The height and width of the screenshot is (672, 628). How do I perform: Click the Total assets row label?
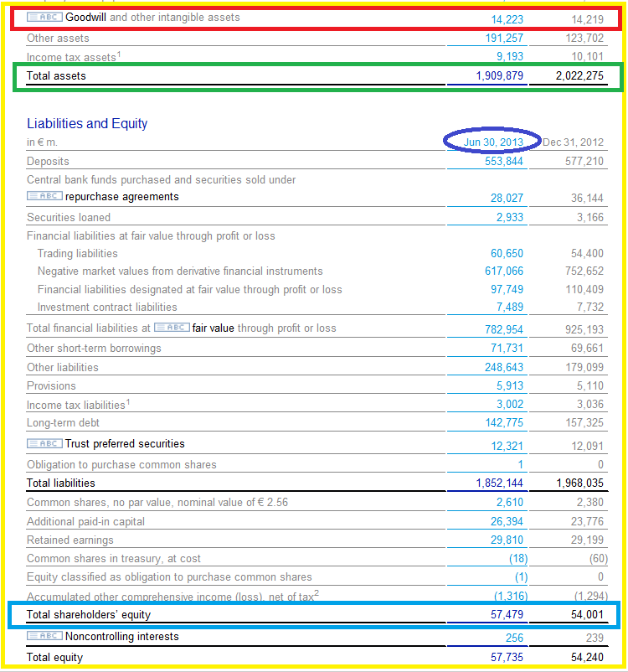point(56,76)
